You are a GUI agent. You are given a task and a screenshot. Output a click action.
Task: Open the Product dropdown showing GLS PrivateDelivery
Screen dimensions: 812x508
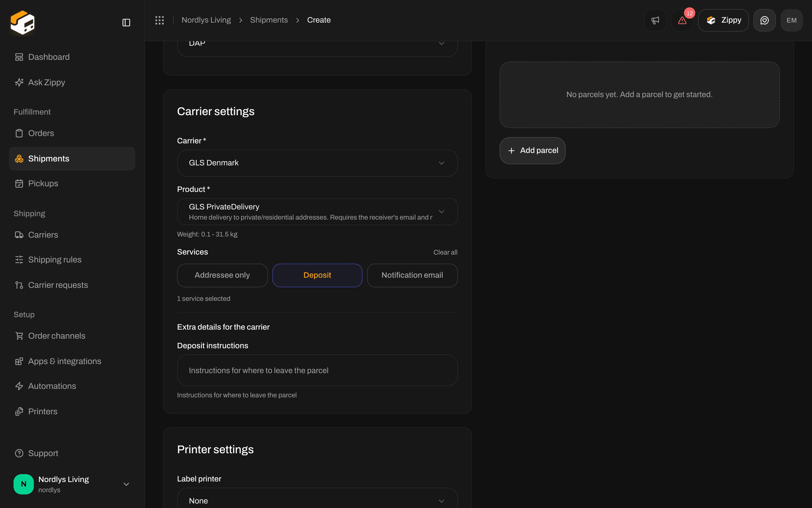[317, 212]
